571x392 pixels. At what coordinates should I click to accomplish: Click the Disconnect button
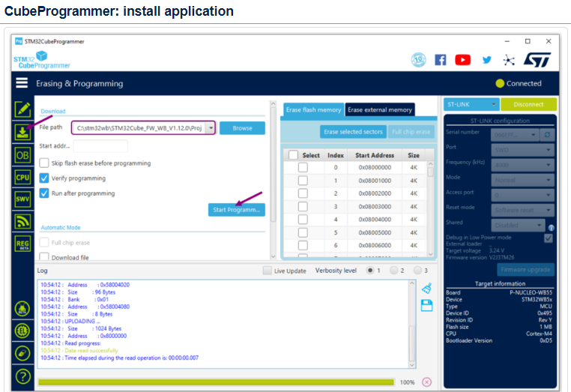528,104
